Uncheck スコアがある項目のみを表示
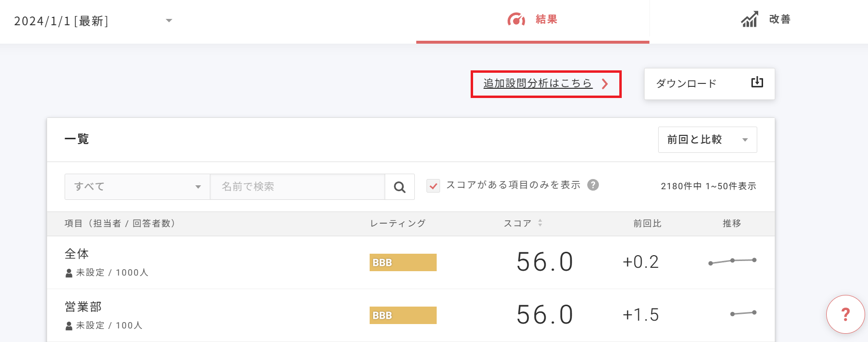 (433, 185)
